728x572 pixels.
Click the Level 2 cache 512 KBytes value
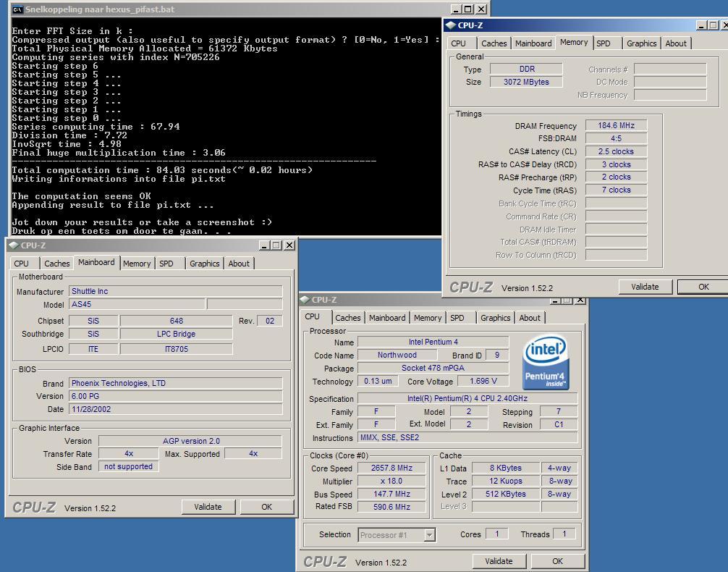506,494
